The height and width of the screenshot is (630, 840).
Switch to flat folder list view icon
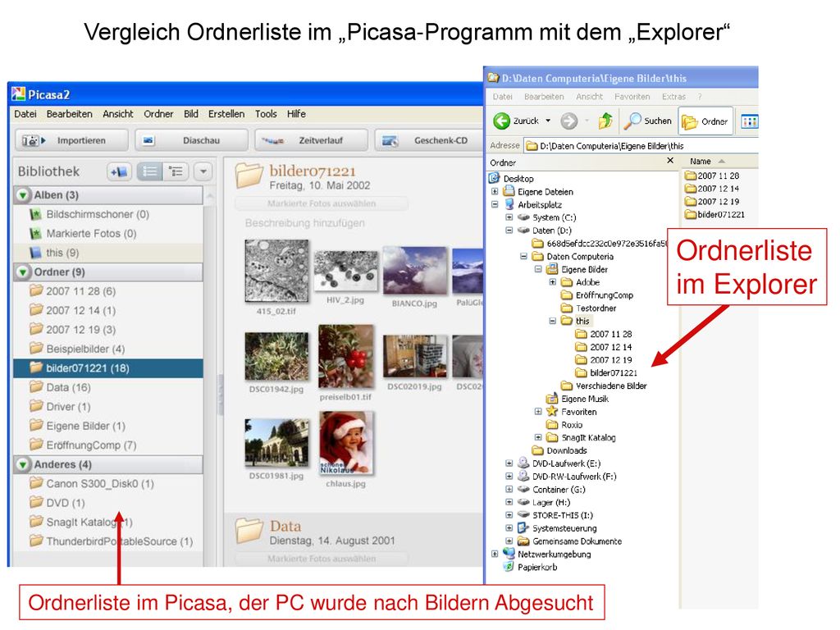150,171
